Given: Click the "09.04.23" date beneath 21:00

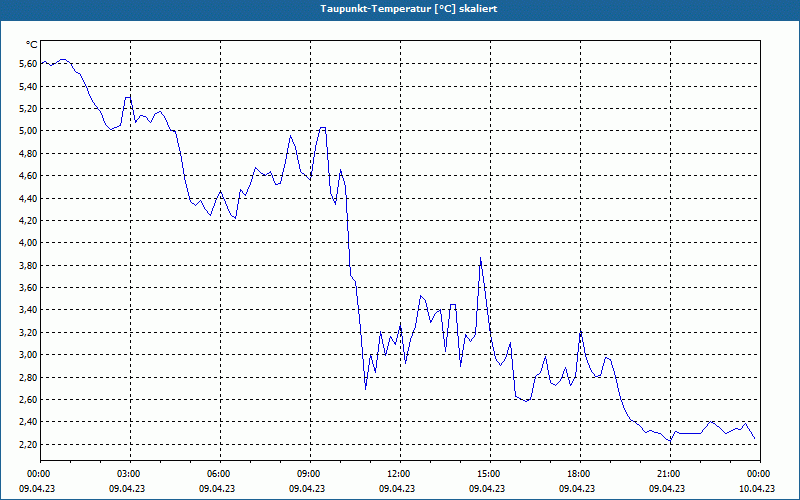Looking at the screenshot, I should coord(667,488).
